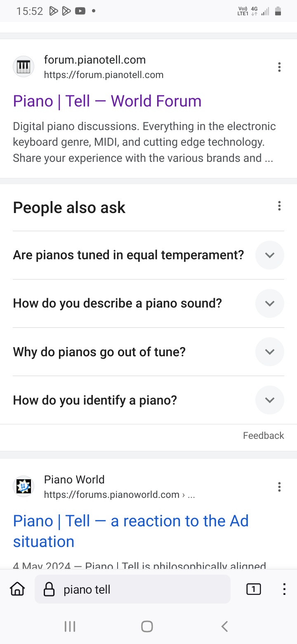
Task: Expand "Why do pianos go out of tune?"
Action: pos(270,352)
